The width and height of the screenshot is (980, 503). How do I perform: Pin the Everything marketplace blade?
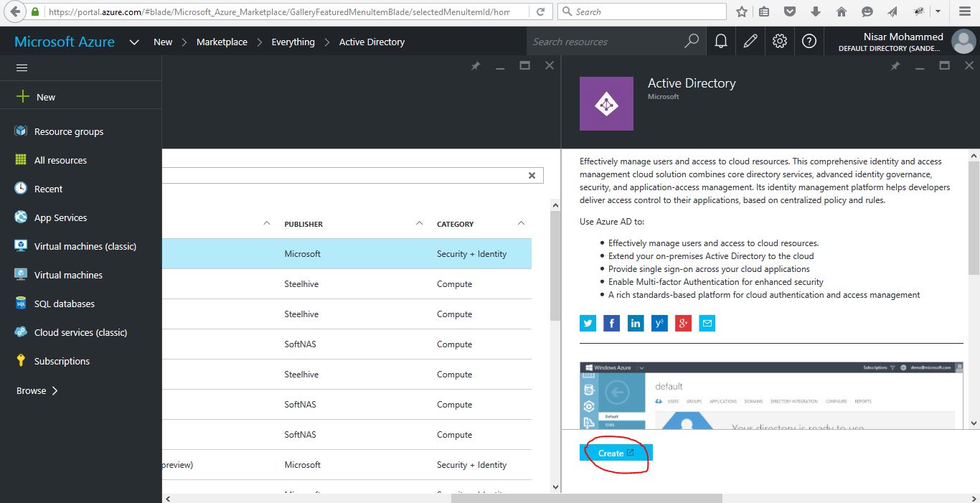[475, 65]
